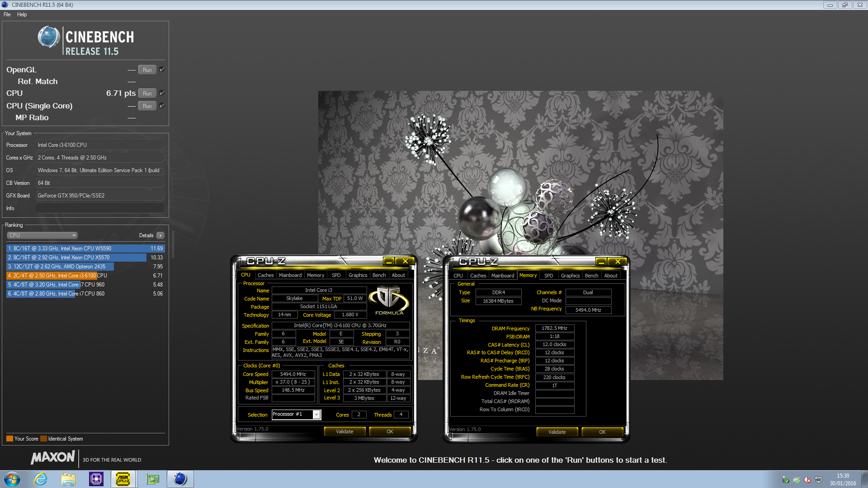Switch to the CINEBENCH taskbar item
This screenshot has width=868, height=488.
(x=180, y=479)
